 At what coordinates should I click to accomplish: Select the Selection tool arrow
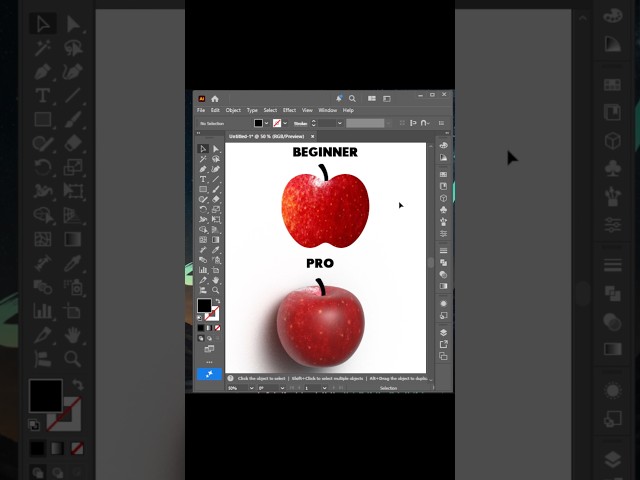click(x=203, y=149)
